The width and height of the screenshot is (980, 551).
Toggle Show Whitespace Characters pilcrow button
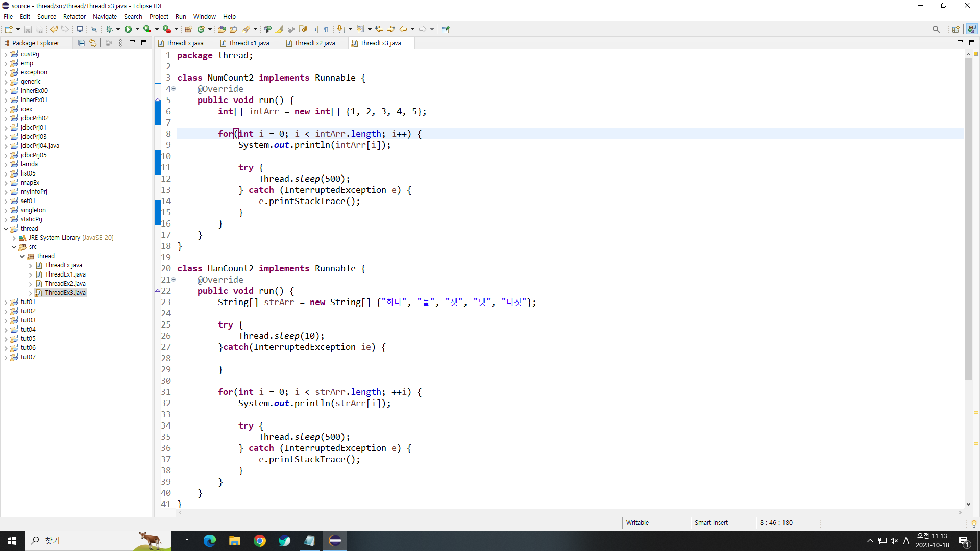coord(326,29)
